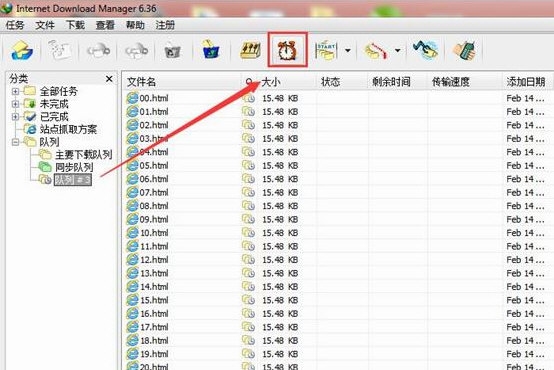Select 站点抓取方案 in the tree
Screen dimensions: 554x370
68,129
